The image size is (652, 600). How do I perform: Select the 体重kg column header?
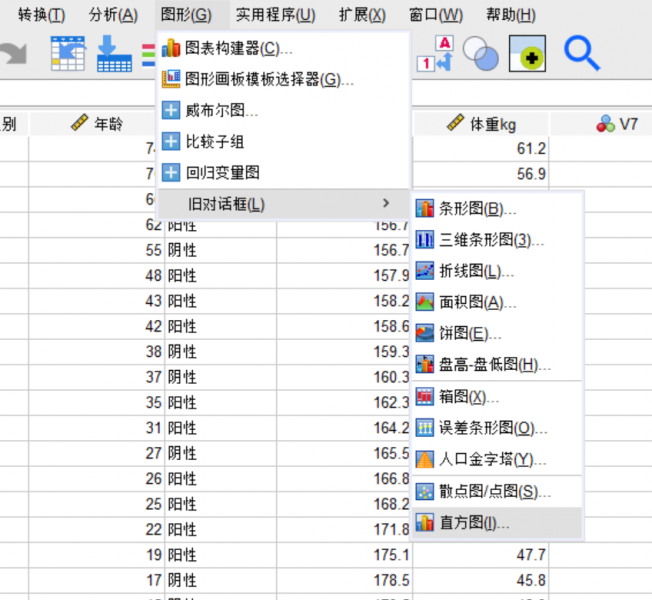coord(480,124)
